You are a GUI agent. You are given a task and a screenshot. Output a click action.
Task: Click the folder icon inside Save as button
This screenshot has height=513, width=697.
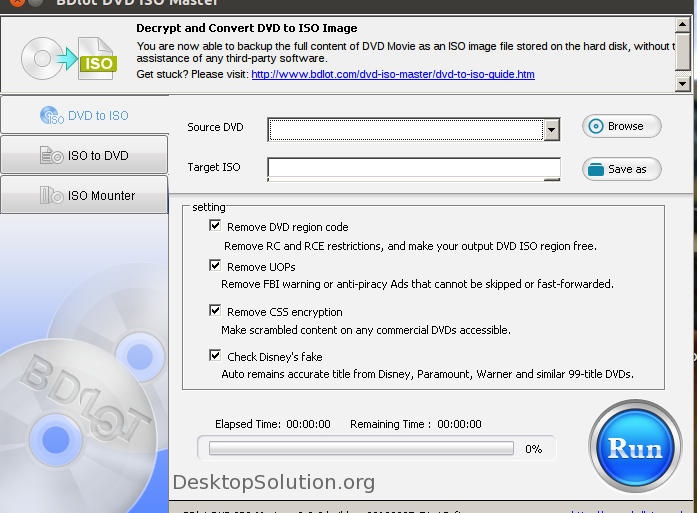[596, 169]
